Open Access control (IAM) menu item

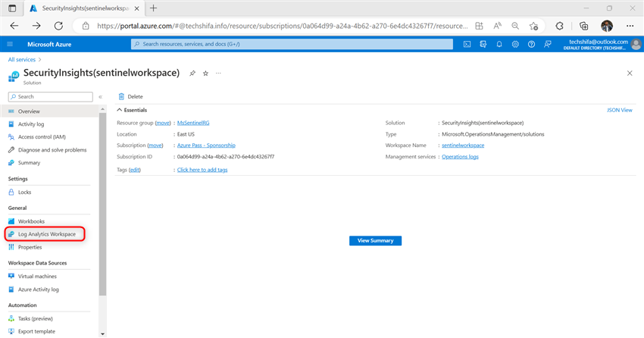[x=49, y=136]
